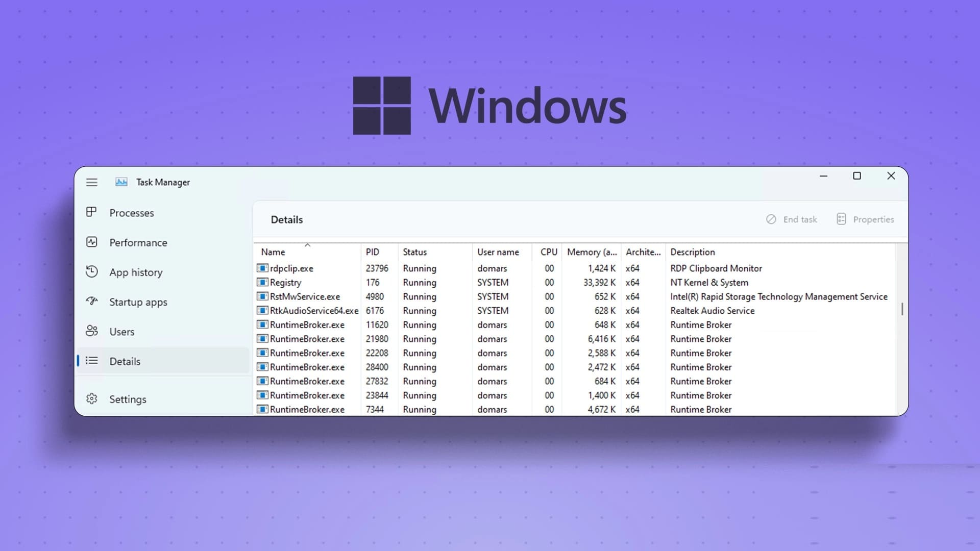Image resolution: width=980 pixels, height=551 pixels.
Task: Click icon of RuntimeBroker.exe PID 22208
Action: (x=262, y=353)
